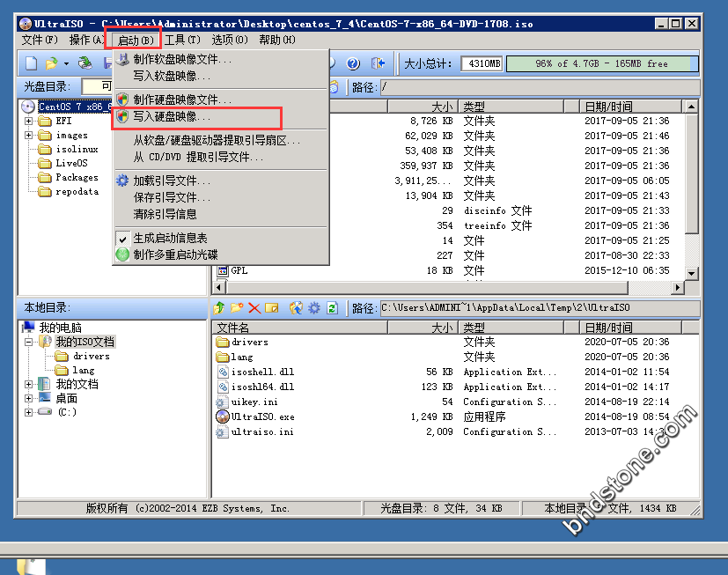Sort the image file list by 日期/时间 column
Image resolution: width=728 pixels, height=575 pixels.
click(631, 107)
